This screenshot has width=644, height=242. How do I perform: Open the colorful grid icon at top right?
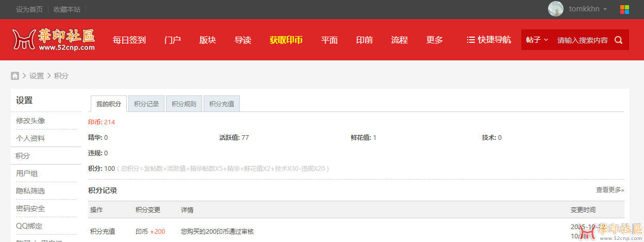(x=624, y=9)
